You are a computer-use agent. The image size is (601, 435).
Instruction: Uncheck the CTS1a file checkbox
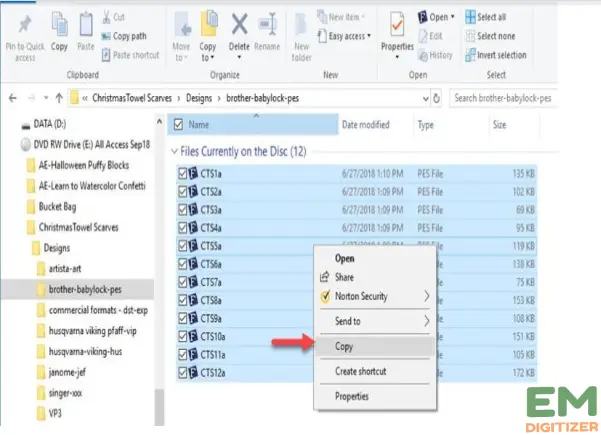[x=183, y=174]
